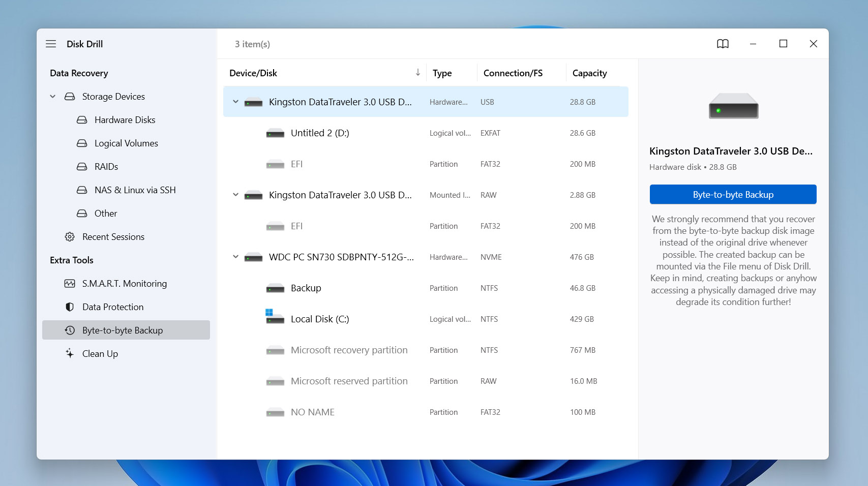Image resolution: width=868 pixels, height=486 pixels.
Task: Click the Microsoft reserved partition icon
Action: 275,381
